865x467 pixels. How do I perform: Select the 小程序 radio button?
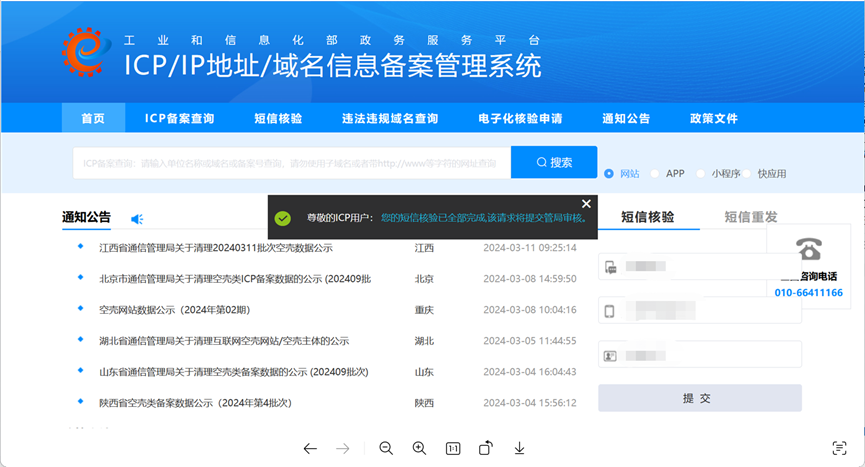[x=701, y=174]
